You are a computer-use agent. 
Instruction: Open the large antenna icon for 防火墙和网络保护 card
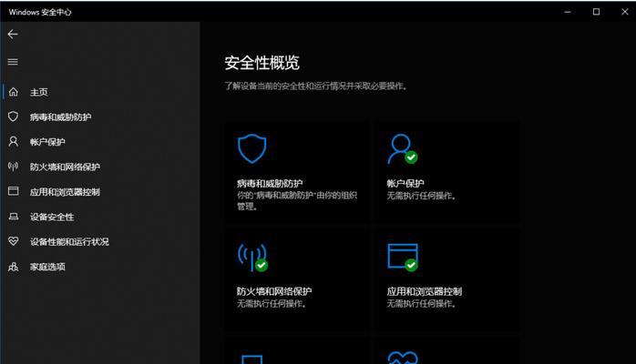(x=252, y=258)
